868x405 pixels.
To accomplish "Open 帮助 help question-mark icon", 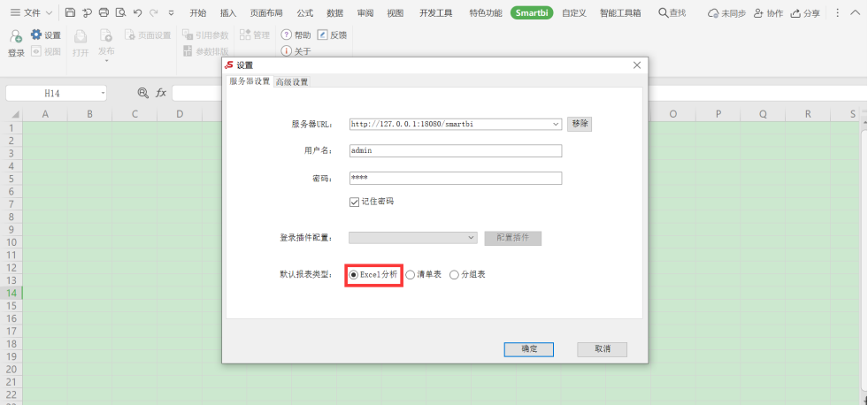I will [286, 34].
